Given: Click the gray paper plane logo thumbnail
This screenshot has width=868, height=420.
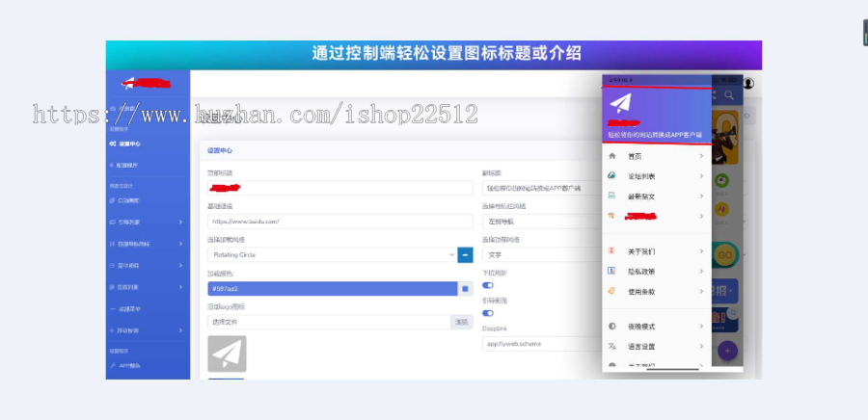Looking at the screenshot, I should point(227,354).
